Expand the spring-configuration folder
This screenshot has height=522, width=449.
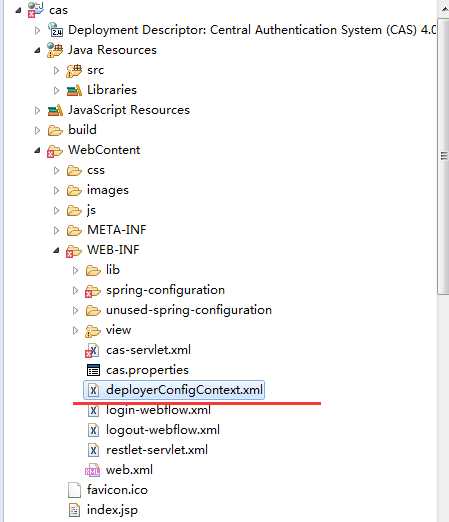[75, 290]
